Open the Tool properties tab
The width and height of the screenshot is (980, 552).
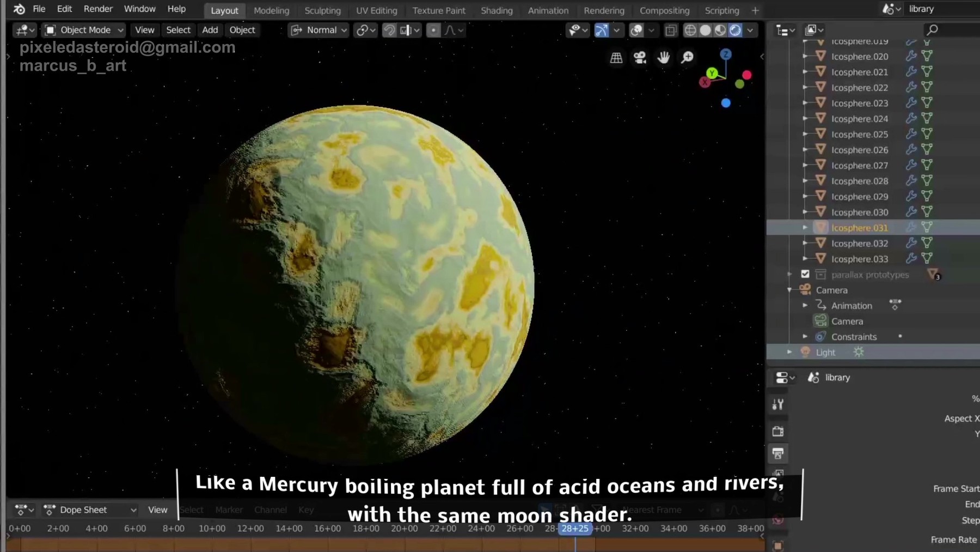click(778, 404)
